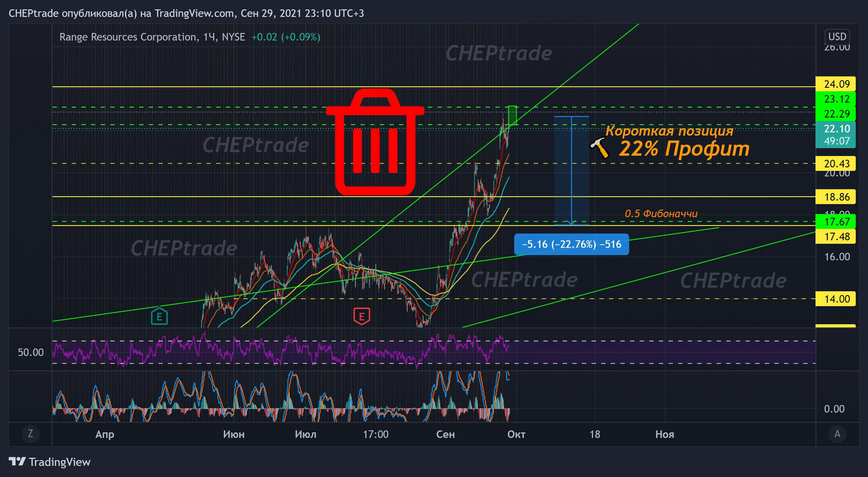Screen dimensions: 868x477
Task: Open the red earnings E marker
Action: click(361, 316)
